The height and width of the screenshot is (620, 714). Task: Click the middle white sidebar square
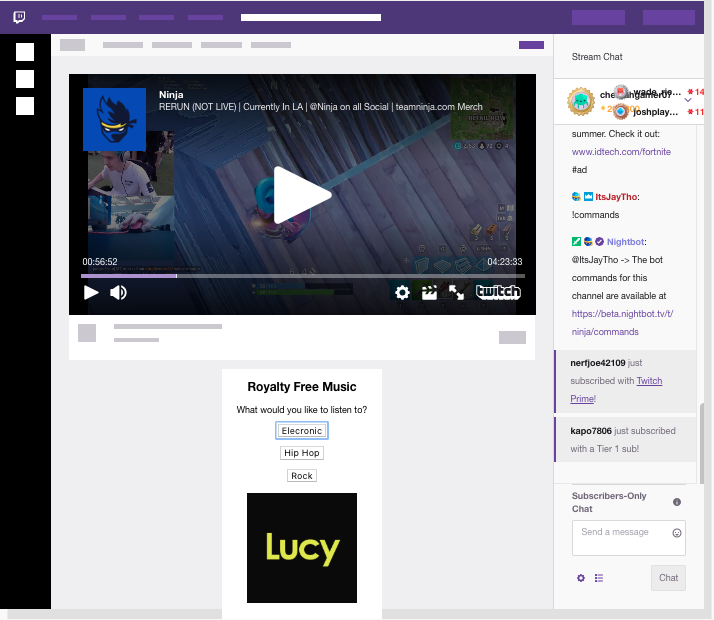[x=25, y=79]
